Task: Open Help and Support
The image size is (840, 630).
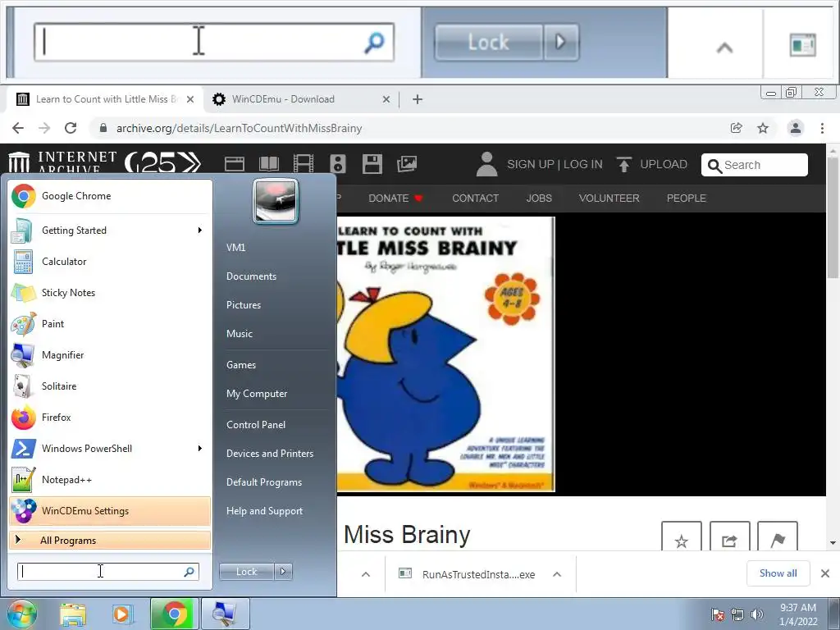Action: point(264,511)
